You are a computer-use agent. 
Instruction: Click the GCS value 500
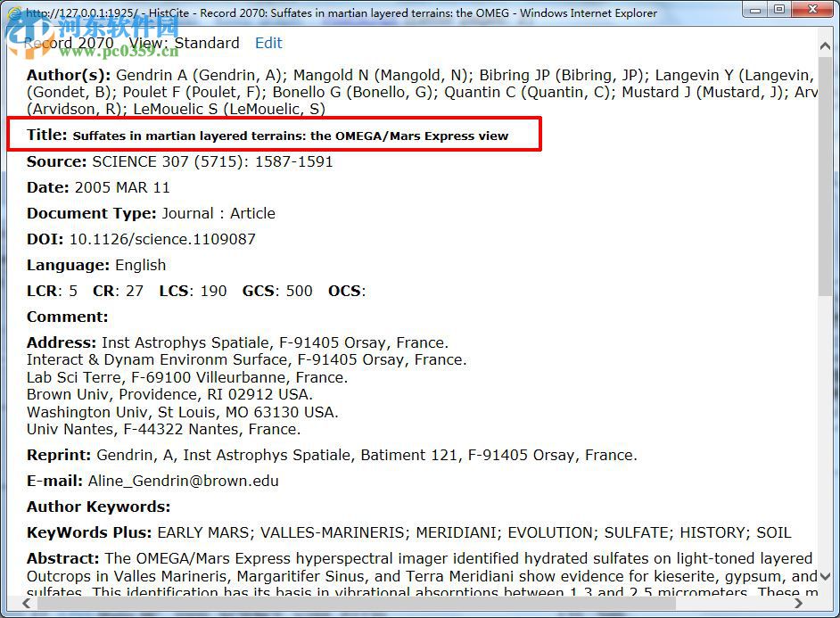(299, 291)
